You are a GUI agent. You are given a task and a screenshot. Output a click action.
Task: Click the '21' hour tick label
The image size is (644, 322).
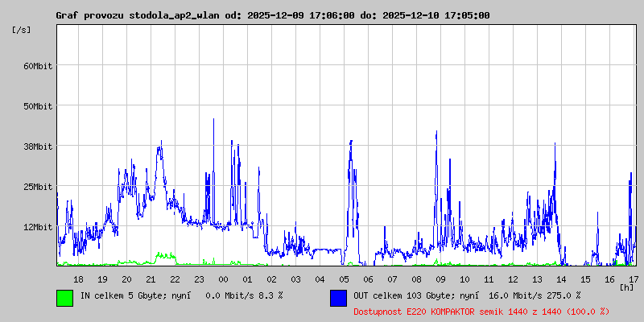tap(151, 279)
